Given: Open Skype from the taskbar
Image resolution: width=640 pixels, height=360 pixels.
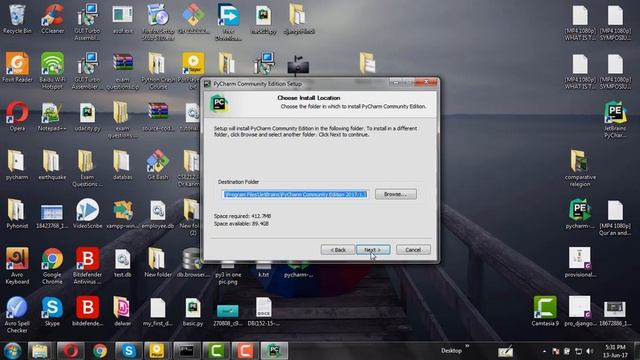Looking at the screenshot, I should coord(129,351).
